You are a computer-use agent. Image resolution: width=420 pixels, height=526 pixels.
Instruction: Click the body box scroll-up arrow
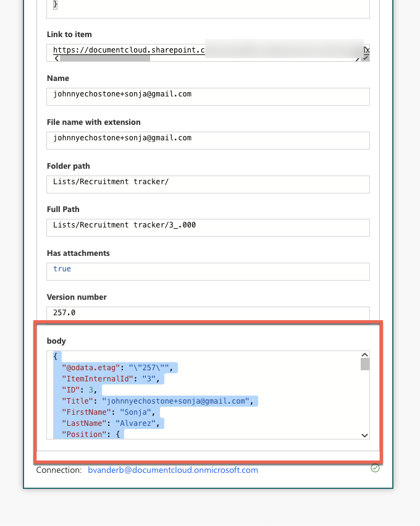coord(364,355)
